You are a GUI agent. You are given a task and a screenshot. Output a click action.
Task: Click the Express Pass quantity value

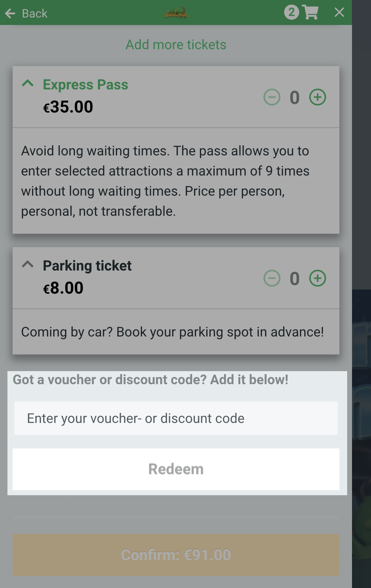(295, 98)
